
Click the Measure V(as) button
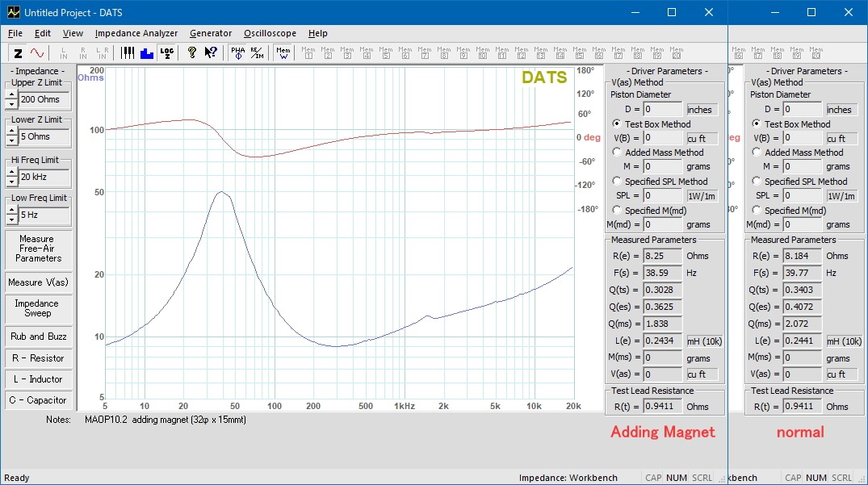point(38,282)
